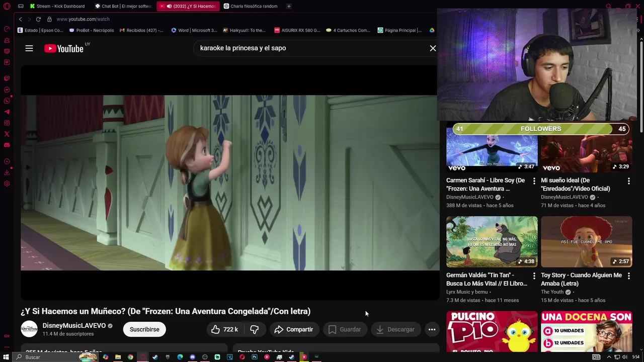Switch to Chat Bot tab
Screen dimensions: 644x362
pyautogui.click(x=124, y=6)
